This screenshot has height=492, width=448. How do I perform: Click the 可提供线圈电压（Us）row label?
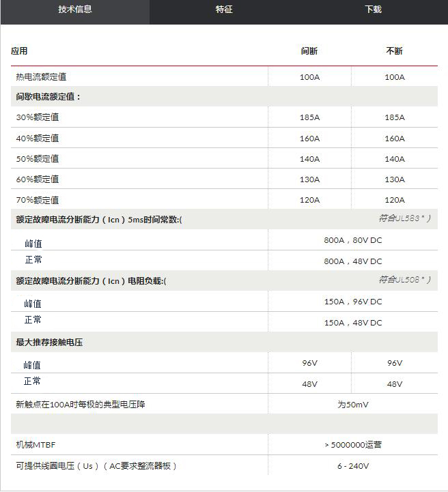[97, 466]
